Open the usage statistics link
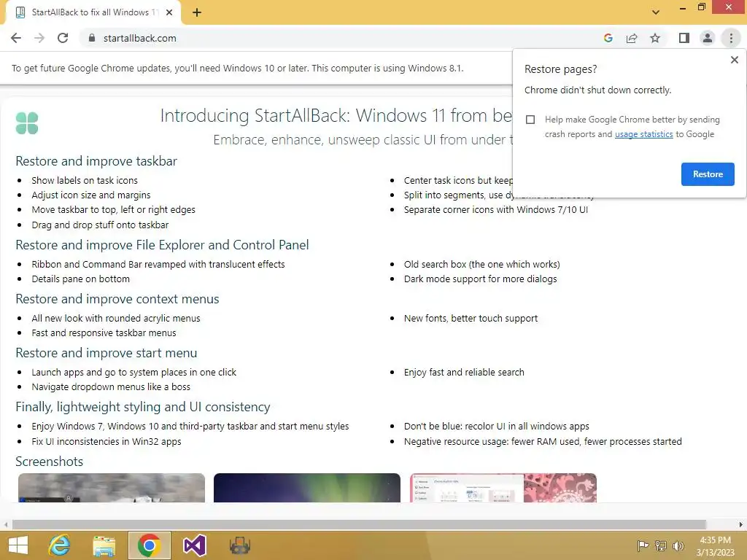 (643, 134)
